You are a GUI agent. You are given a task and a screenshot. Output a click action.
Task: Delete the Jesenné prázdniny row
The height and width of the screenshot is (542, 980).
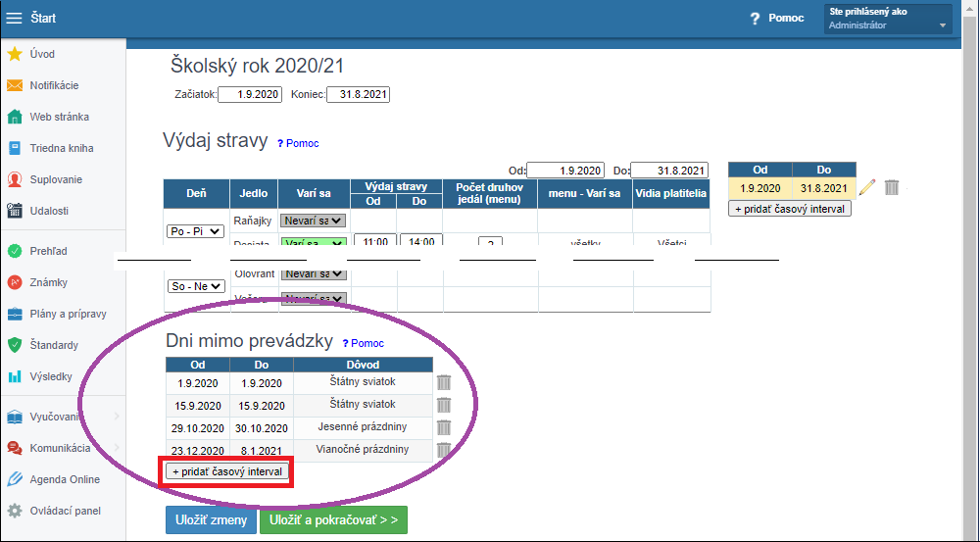click(444, 427)
